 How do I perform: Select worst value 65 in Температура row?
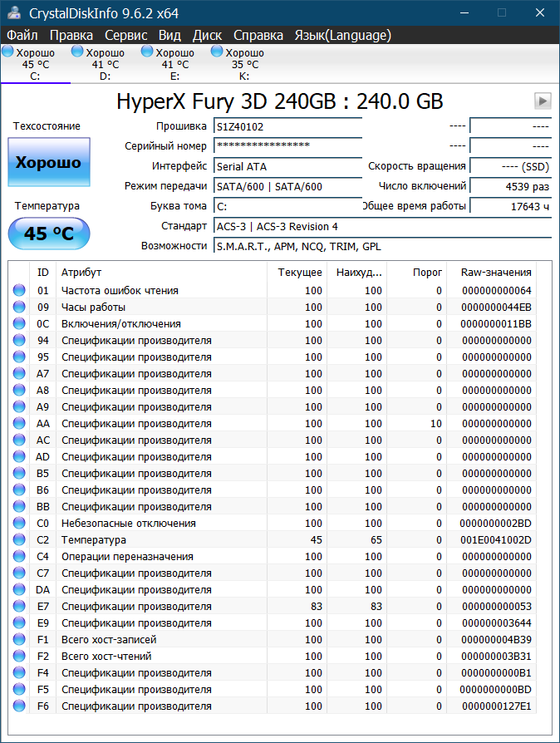click(x=376, y=539)
